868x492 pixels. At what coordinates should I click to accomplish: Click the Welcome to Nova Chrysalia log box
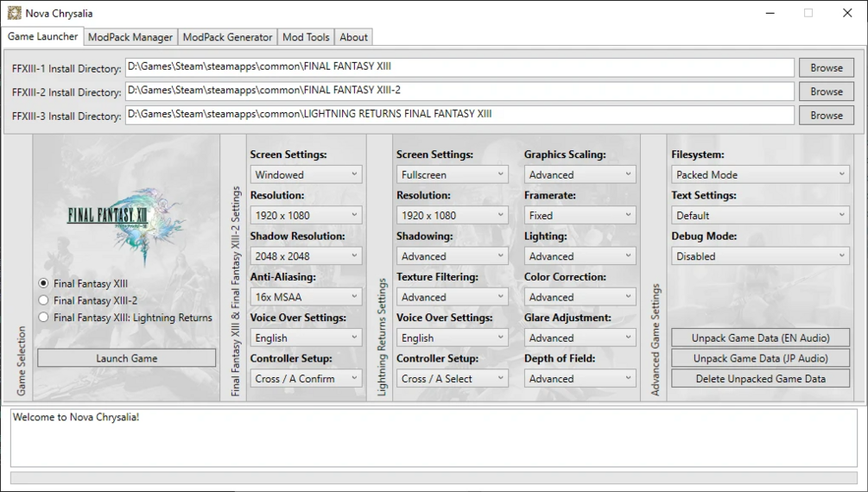coord(434,438)
